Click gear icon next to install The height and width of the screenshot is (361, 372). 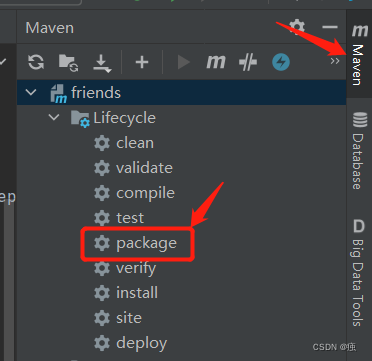[102, 293]
